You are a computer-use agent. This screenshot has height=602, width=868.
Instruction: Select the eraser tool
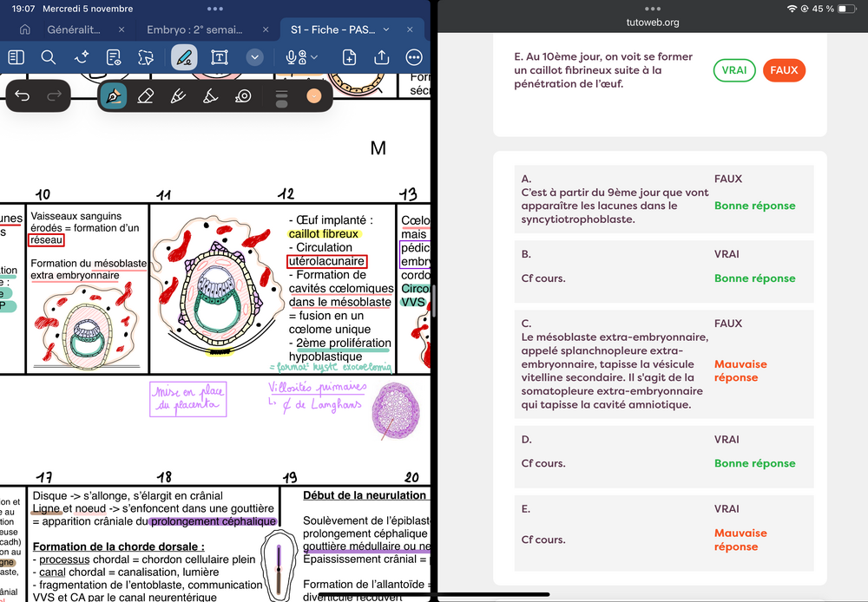146,96
